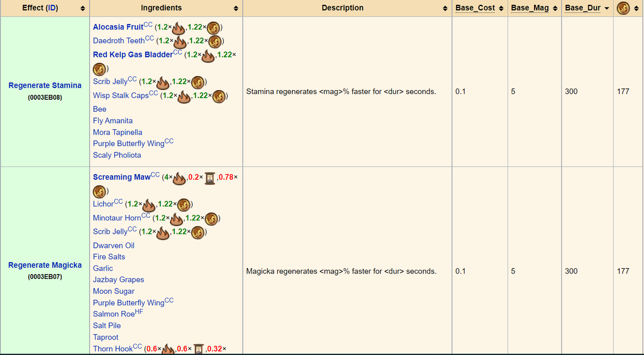The height and width of the screenshot is (355, 644).
Task: Click flame icon beside Scrib Jelly in Regenerate Magicka row
Action: pyautogui.click(x=162, y=232)
